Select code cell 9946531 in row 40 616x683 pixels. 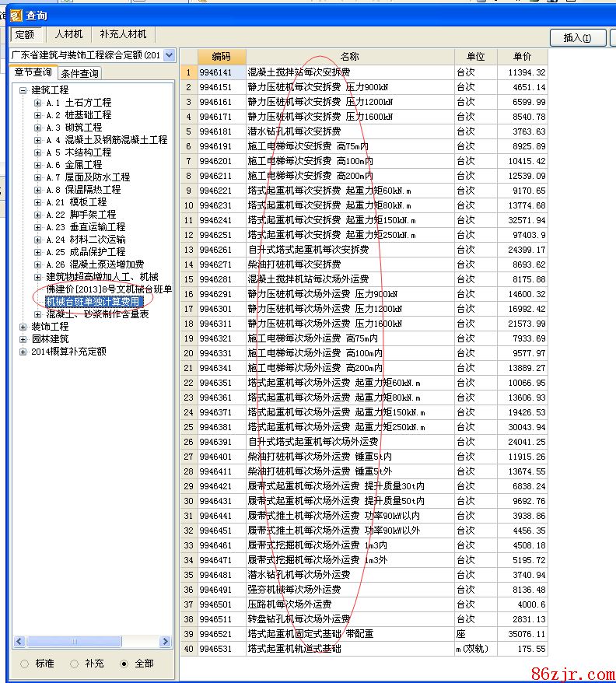[x=221, y=649]
